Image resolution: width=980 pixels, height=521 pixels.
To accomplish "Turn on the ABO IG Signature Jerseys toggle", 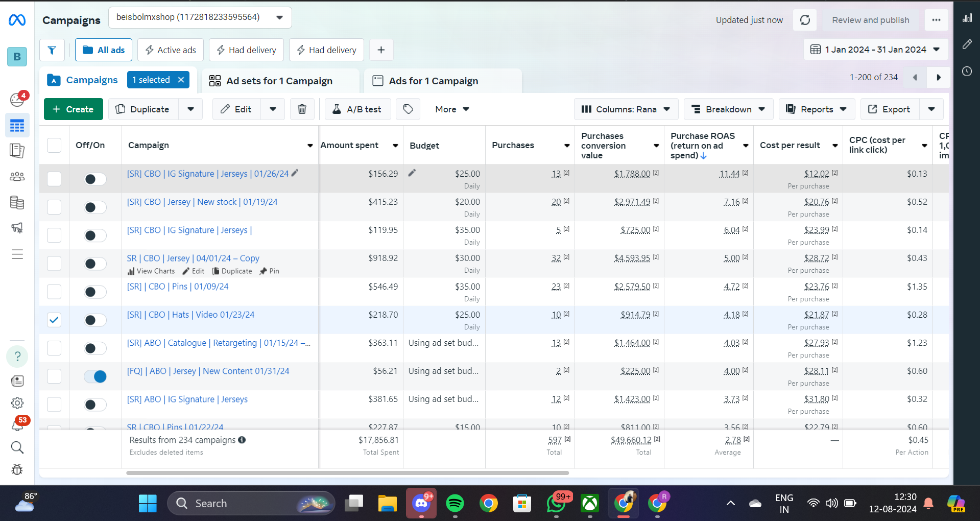I will 95,405.
